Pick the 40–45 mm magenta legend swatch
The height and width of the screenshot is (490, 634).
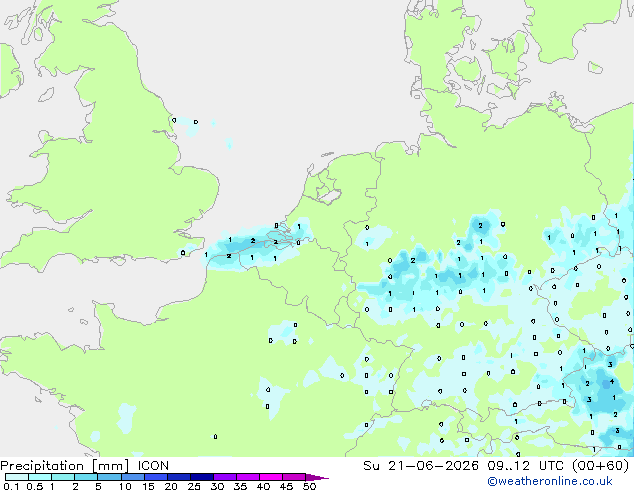click(x=271, y=477)
